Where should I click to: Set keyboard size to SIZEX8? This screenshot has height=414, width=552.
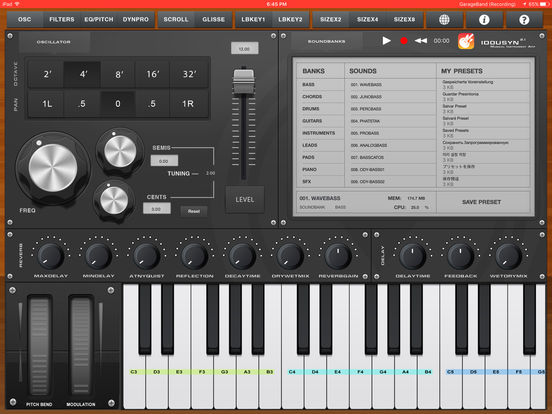point(404,19)
